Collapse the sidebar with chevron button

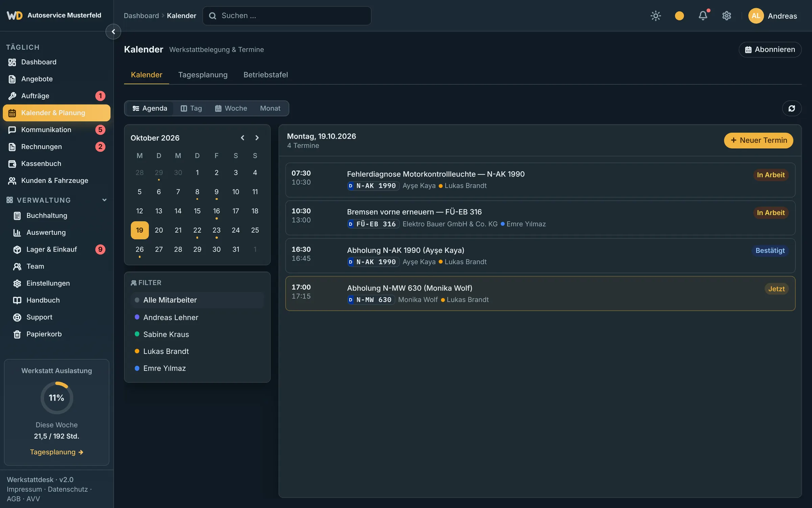113,31
